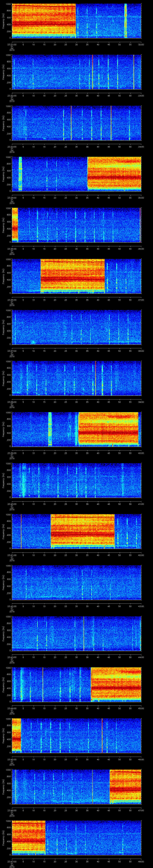Select the spectrogram panel starting at 23:45:00
The height and width of the screenshot is (868, 153).
coord(76,736)
